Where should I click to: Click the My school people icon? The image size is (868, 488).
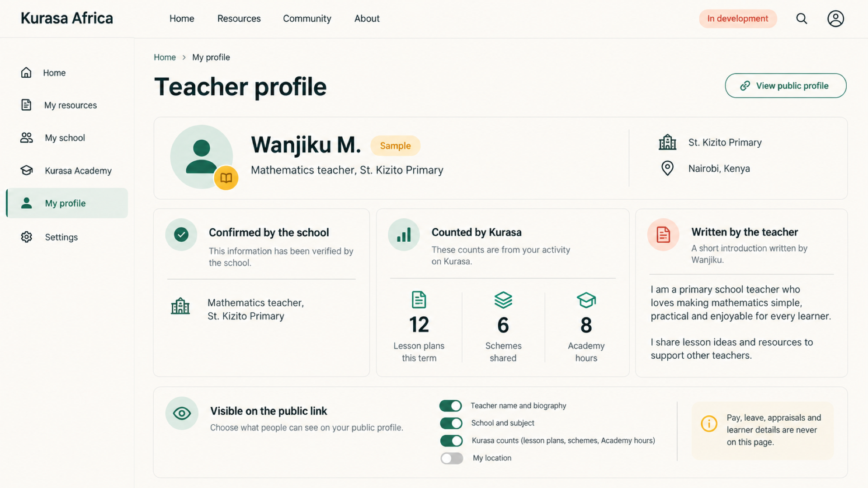pos(26,138)
